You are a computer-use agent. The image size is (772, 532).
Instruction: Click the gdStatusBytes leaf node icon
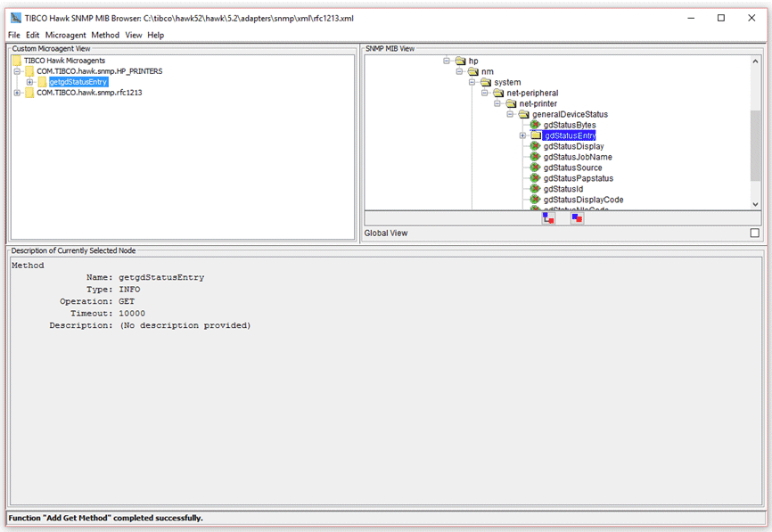(x=535, y=125)
